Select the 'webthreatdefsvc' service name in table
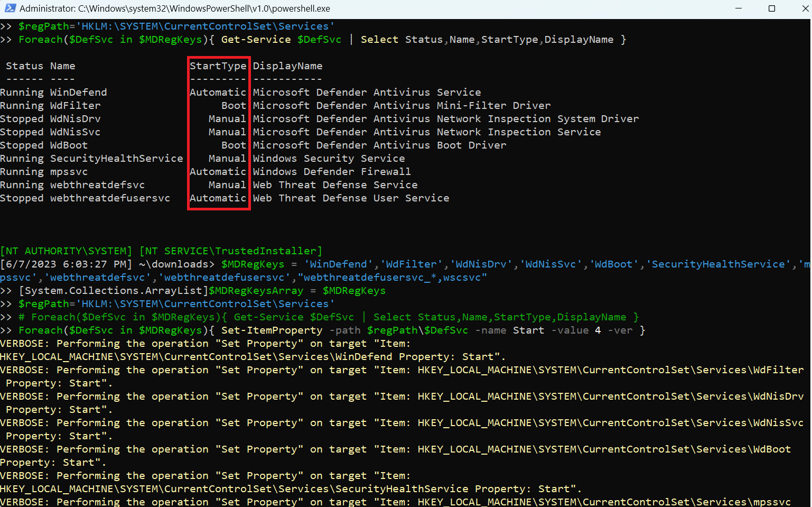 tap(98, 185)
